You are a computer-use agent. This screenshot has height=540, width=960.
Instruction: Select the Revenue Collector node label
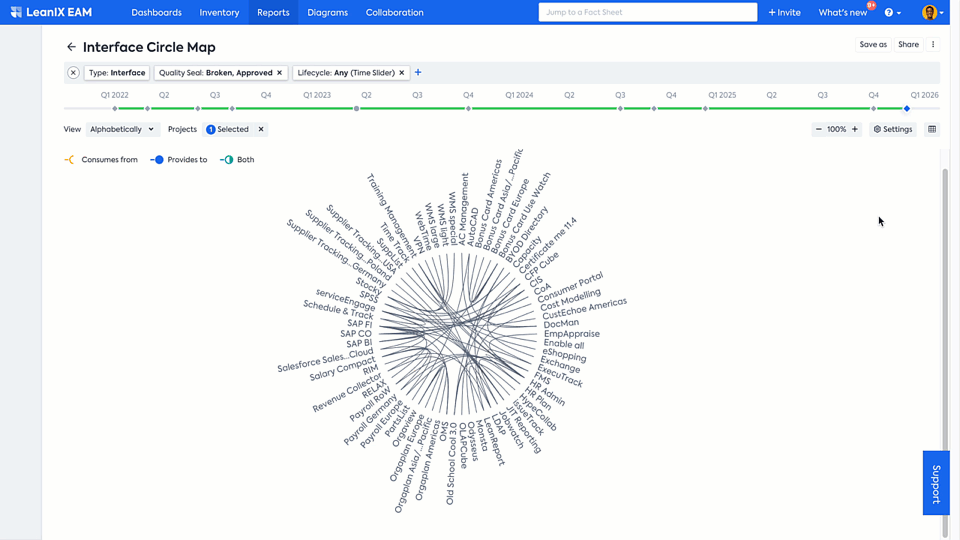[347, 392]
